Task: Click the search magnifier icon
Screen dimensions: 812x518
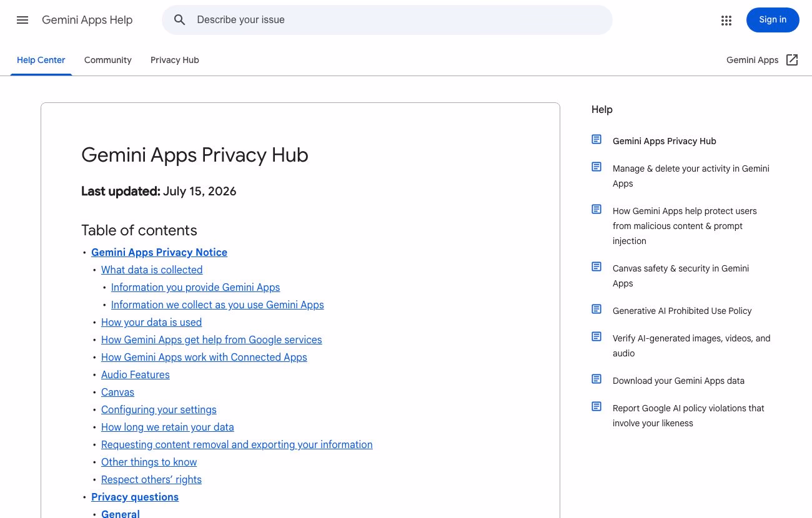Action: (180, 20)
